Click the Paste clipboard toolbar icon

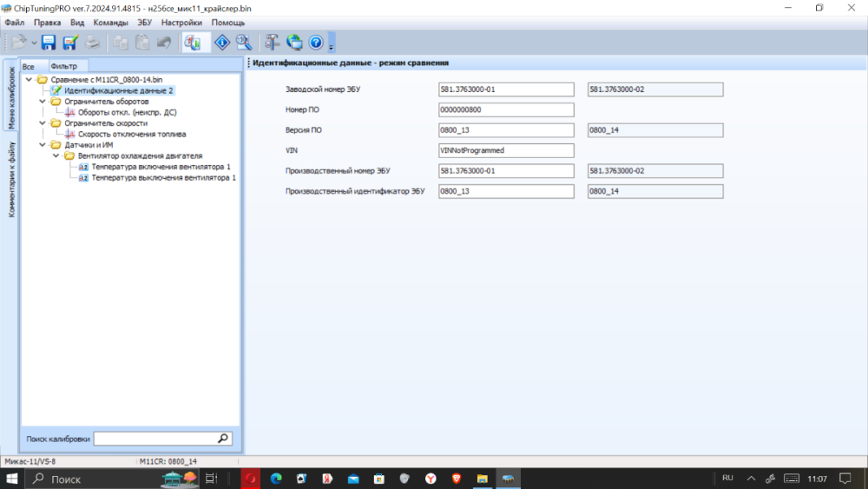pos(142,42)
